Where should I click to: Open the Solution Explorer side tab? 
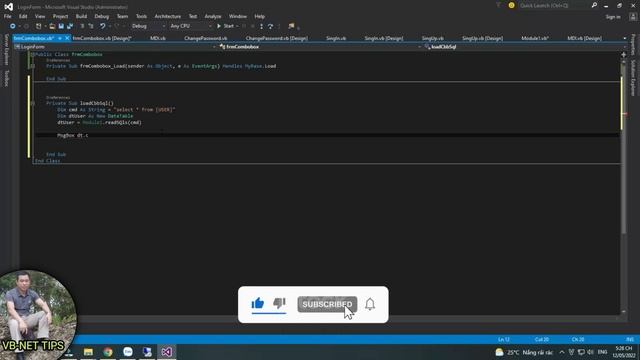633,78
